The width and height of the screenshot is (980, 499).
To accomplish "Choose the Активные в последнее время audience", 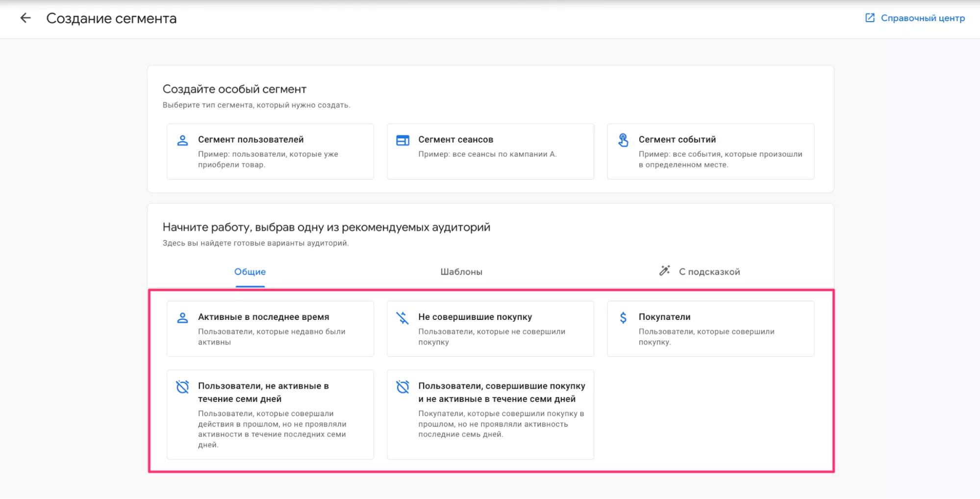I will [270, 329].
